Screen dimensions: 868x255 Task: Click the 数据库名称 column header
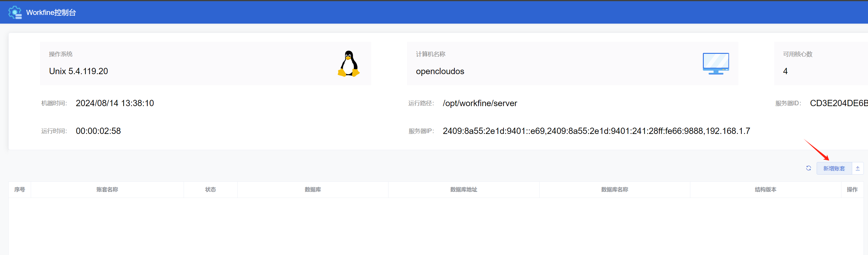coord(614,190)
